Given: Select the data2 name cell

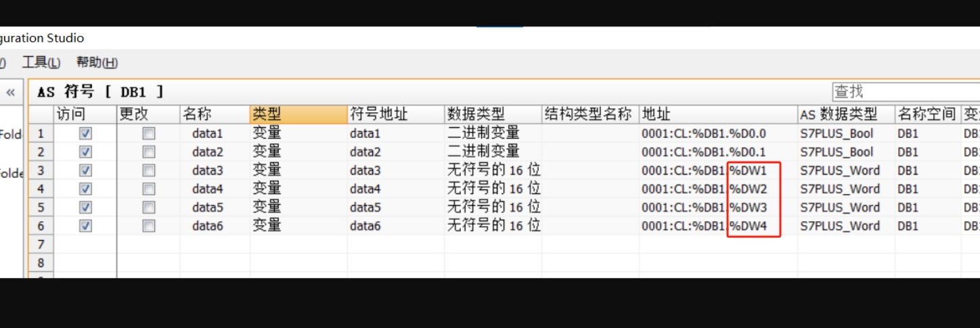Looking at the screenshot, I should tap(208, 152).
